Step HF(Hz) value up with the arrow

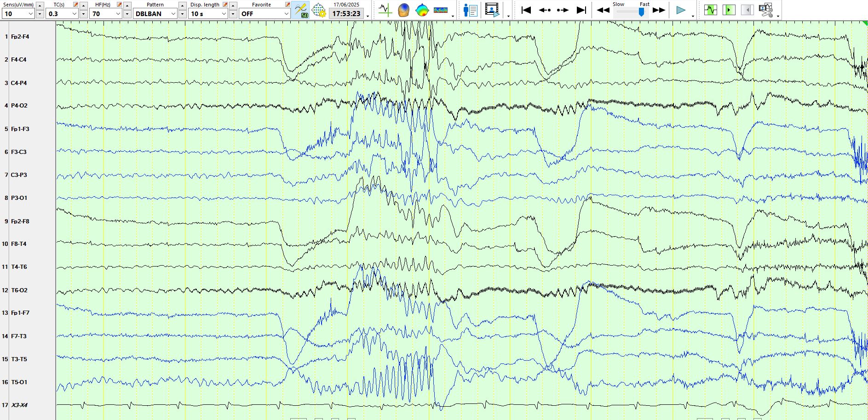pos(127,6)
